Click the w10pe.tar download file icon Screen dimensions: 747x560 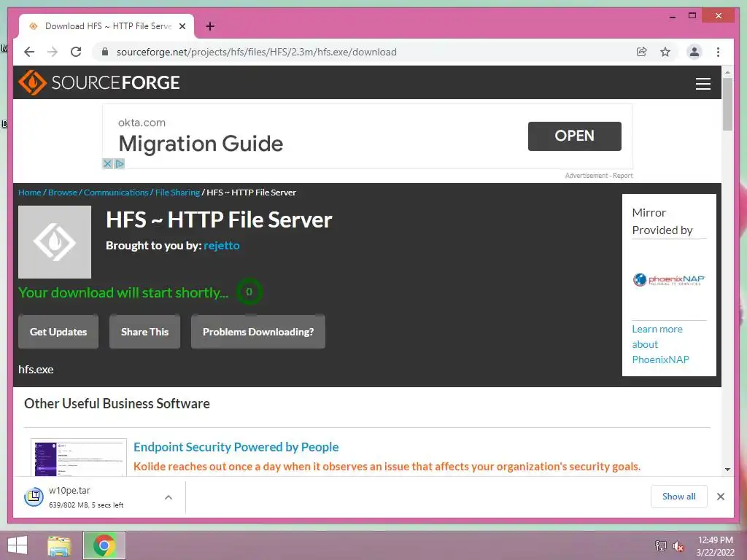pos(34,497)
